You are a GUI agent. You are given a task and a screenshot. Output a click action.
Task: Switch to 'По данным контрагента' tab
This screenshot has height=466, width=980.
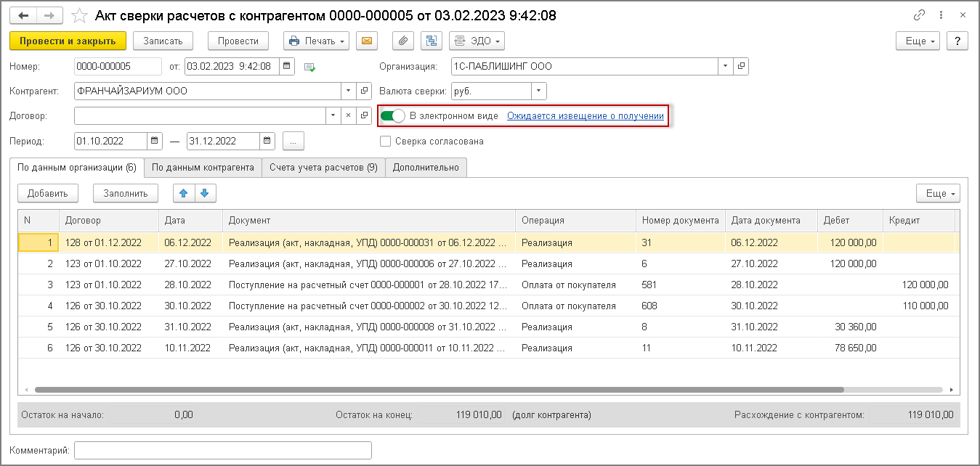(203, 168)
